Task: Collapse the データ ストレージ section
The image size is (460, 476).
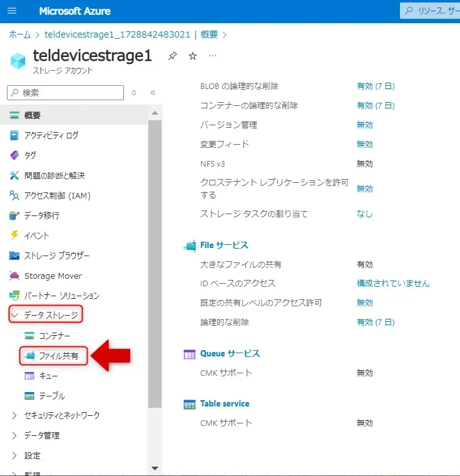Action: [15, 315]
